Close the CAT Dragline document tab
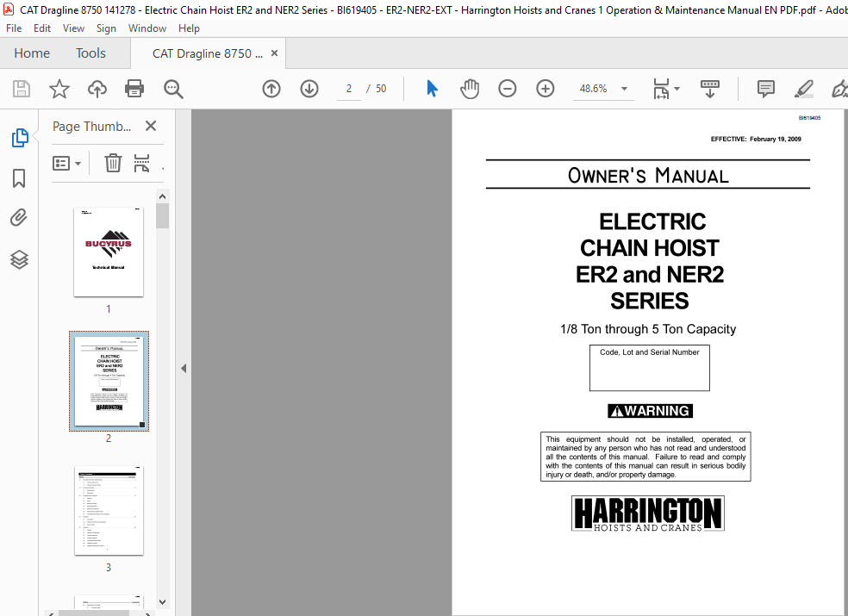Screen dimensions: 848x616 tap(274, 53)
